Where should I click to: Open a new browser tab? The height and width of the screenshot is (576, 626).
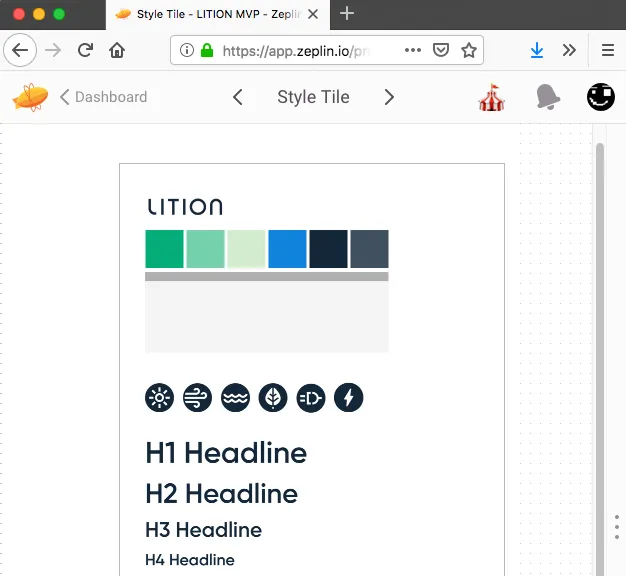coord(347,14)
